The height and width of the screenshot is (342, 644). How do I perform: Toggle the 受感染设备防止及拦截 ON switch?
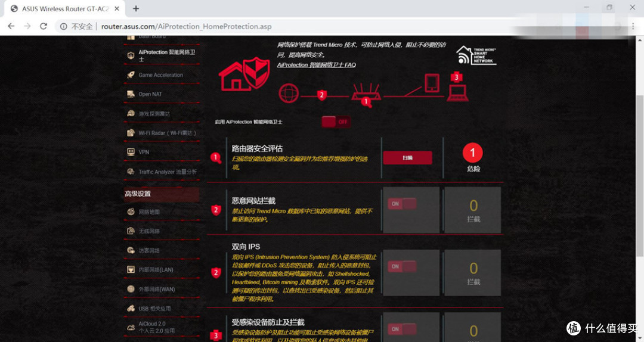(402, 329)
